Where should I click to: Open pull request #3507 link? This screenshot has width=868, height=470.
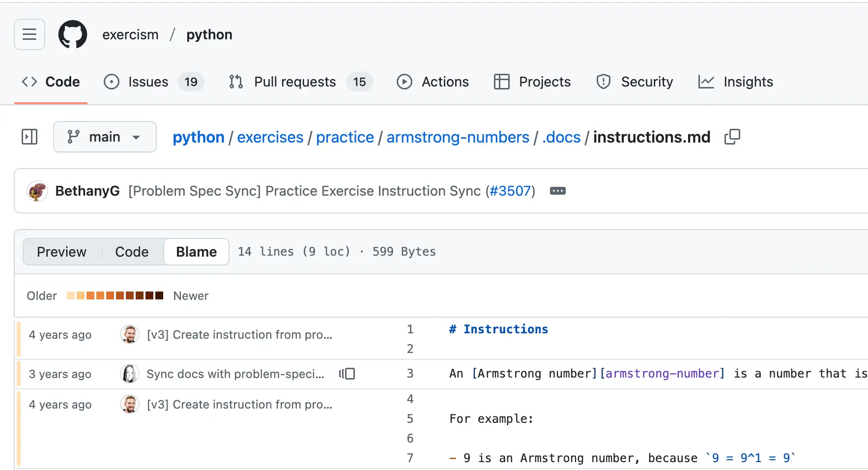tap(511, 191)
